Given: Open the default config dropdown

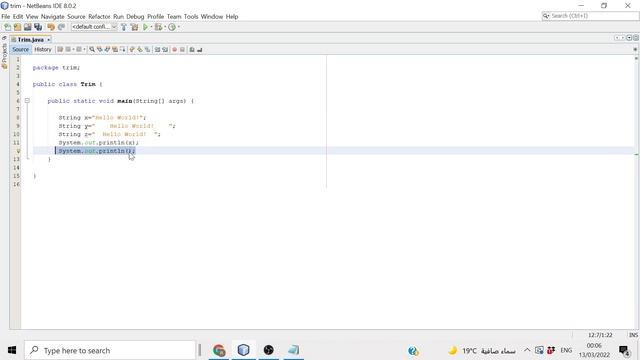Looking at the screenshot, I should pyautogui.click(x=94, y=27).
